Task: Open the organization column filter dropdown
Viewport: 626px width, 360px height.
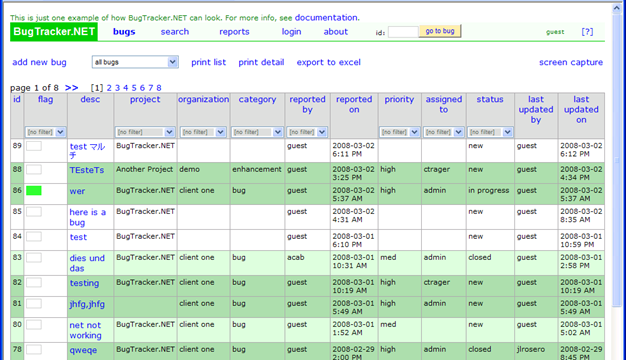Action: pyautogui.click(x=203, y=132)
